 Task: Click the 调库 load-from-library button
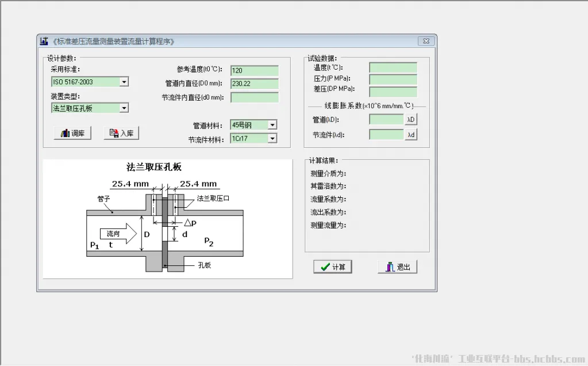[x=73, y=133]
